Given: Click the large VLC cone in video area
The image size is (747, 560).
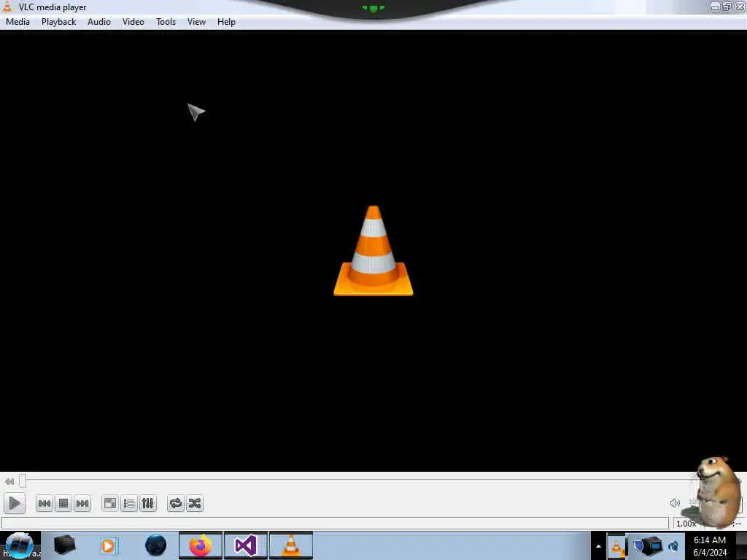Looking at the screenshot, I should (373, 251).
